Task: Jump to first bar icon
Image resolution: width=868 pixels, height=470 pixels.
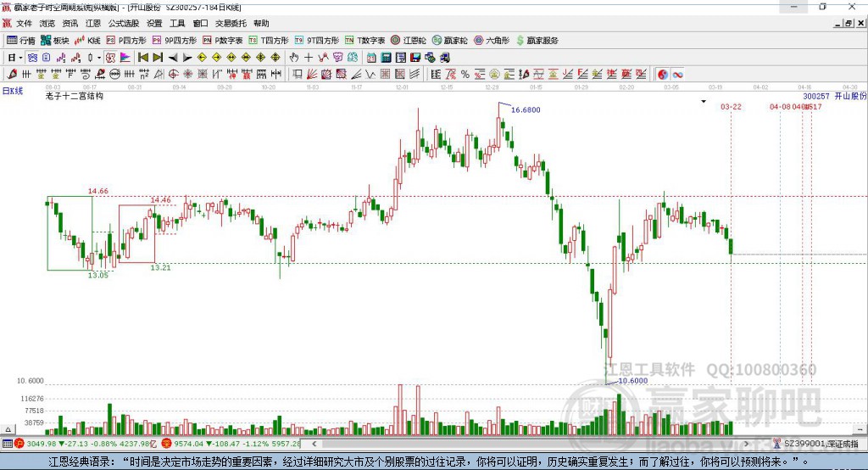Action: tap(142, 58)
